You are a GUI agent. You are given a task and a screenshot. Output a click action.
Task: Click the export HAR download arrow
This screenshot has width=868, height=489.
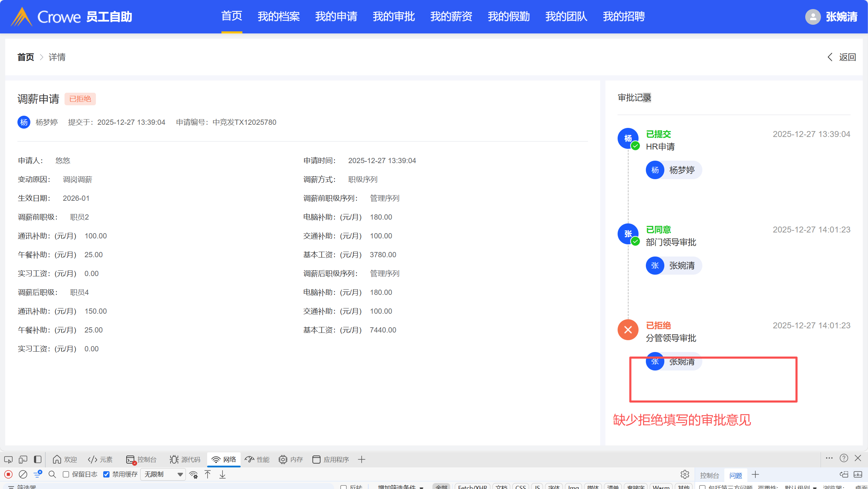click(222, 474)
